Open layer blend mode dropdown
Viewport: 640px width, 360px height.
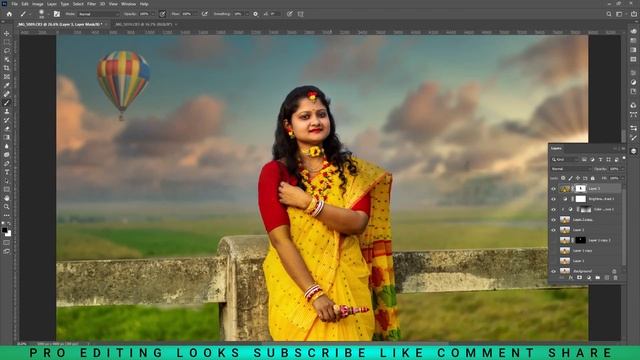(571, 169)
